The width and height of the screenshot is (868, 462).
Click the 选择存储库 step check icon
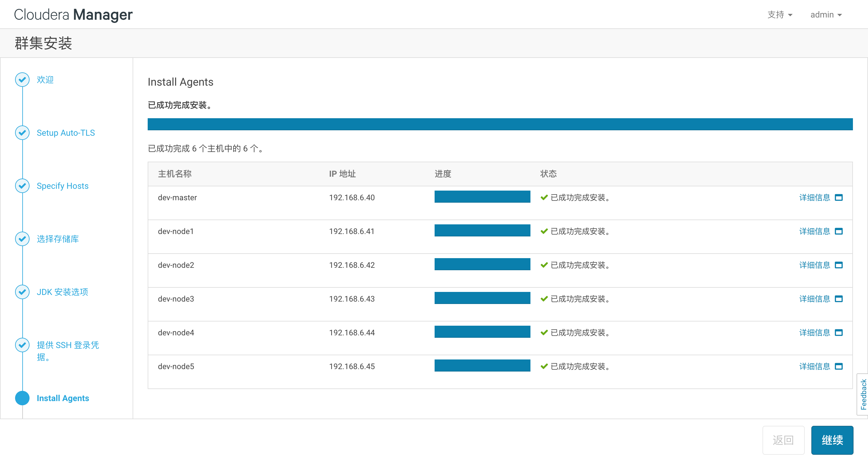point(22,239)
